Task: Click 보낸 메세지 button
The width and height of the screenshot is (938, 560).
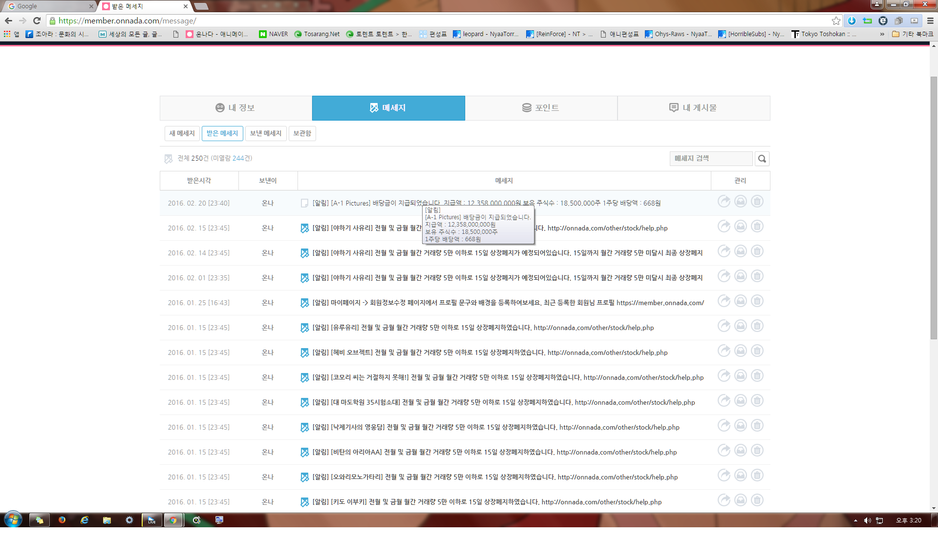Action: coord(265,133)
